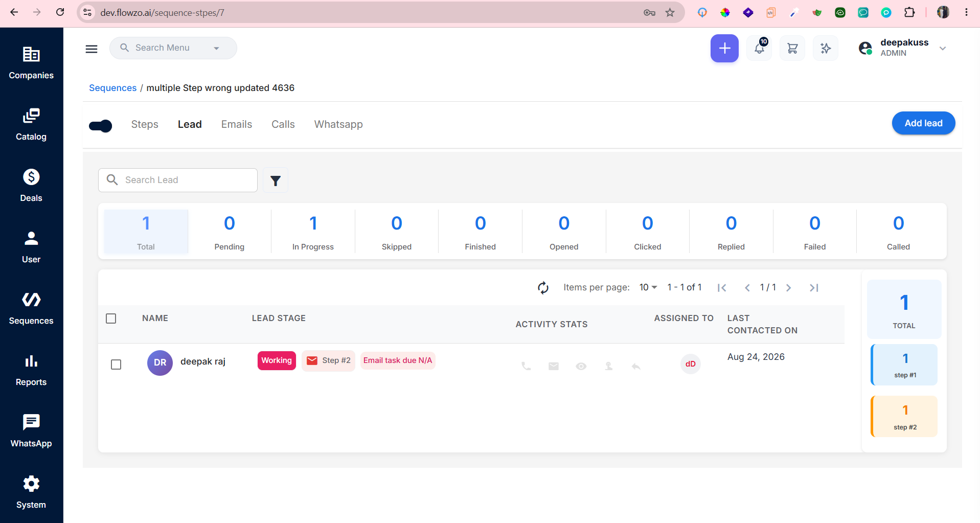The height and width of the screenshot is (523, 980).
Task: Open the Sequences sidebar section
Action: coord(31,308)
